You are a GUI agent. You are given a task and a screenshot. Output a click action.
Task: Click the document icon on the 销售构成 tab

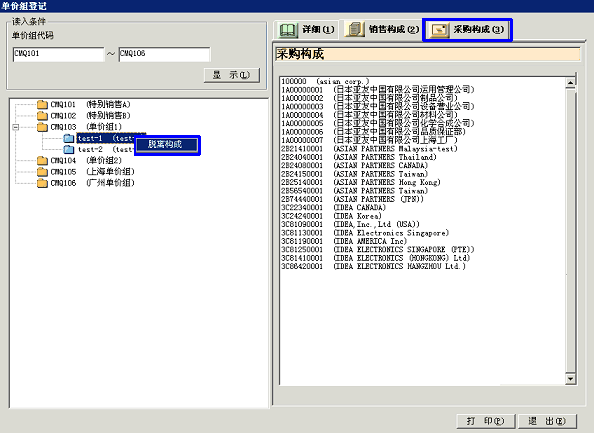[x=355, y=29]
